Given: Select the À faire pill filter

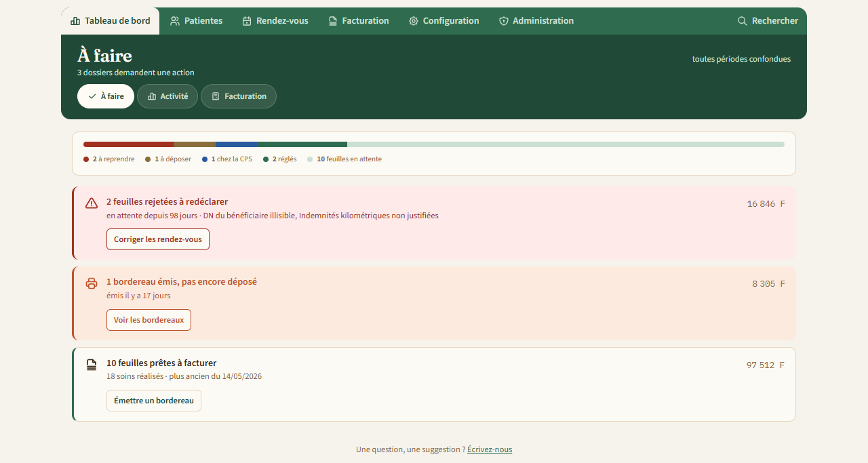Looking at the screenshot, I should (106, 96).
